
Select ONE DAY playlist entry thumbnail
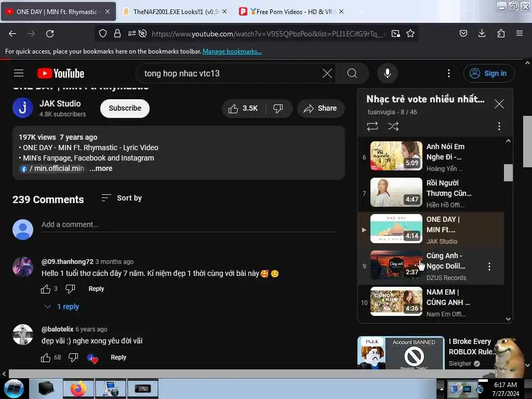pos(396,229)
